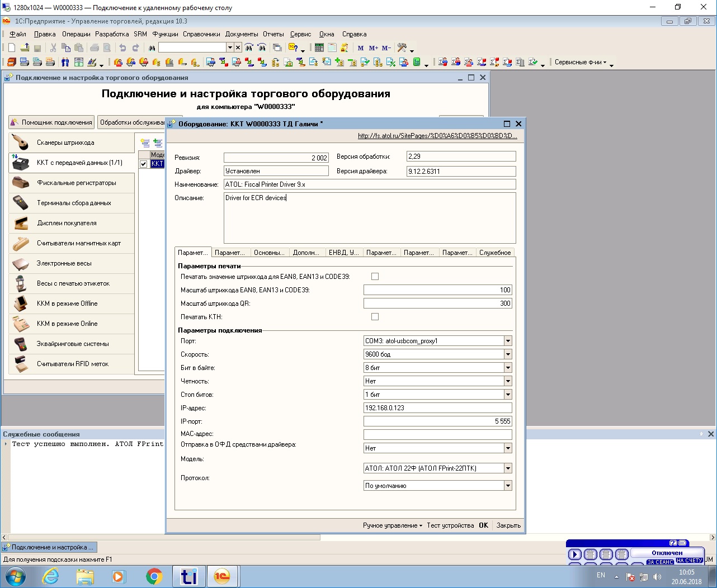Expand the Порт COM3 dropdown
Screen dimensions: 717x588
508,341
